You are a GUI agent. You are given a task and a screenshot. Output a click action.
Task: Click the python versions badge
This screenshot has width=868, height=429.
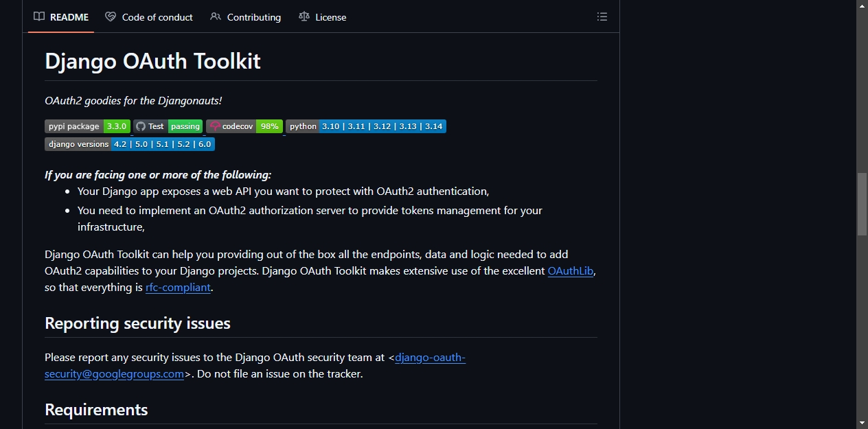[x=366, y=126]
